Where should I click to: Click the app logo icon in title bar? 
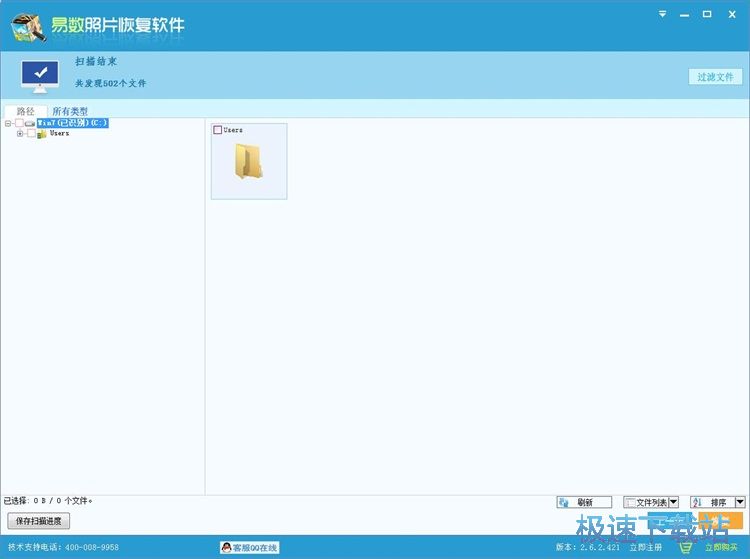(26, 26)
